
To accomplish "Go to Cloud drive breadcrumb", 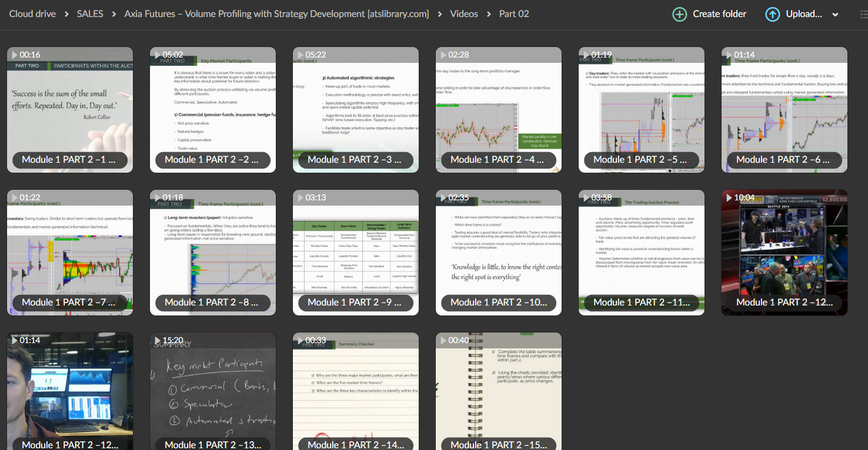I will pos(33,14).
